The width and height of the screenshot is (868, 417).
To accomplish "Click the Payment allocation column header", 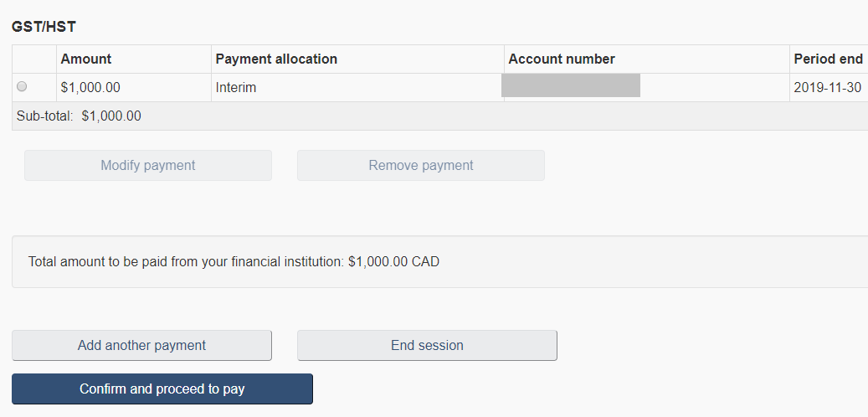I will (x=276, y=59).
